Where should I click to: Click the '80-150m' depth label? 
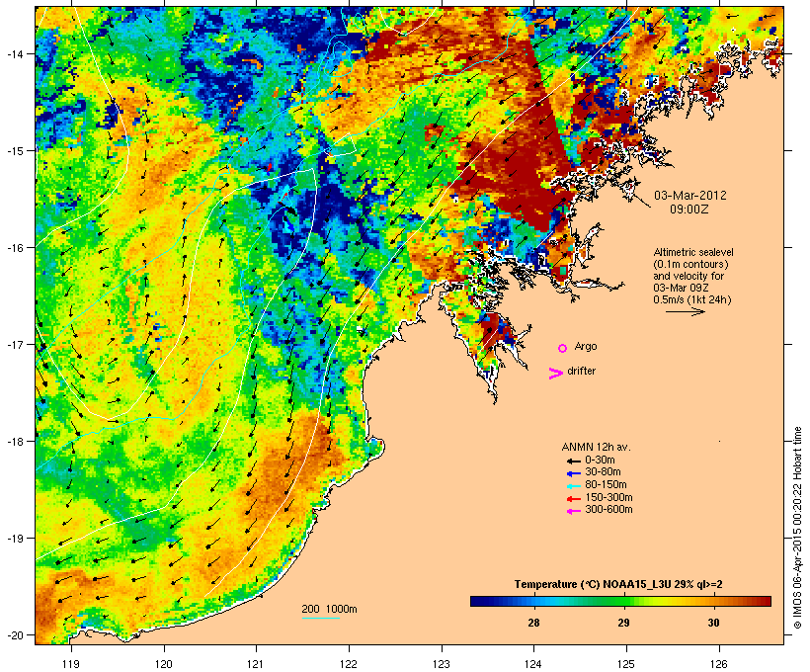606,485
